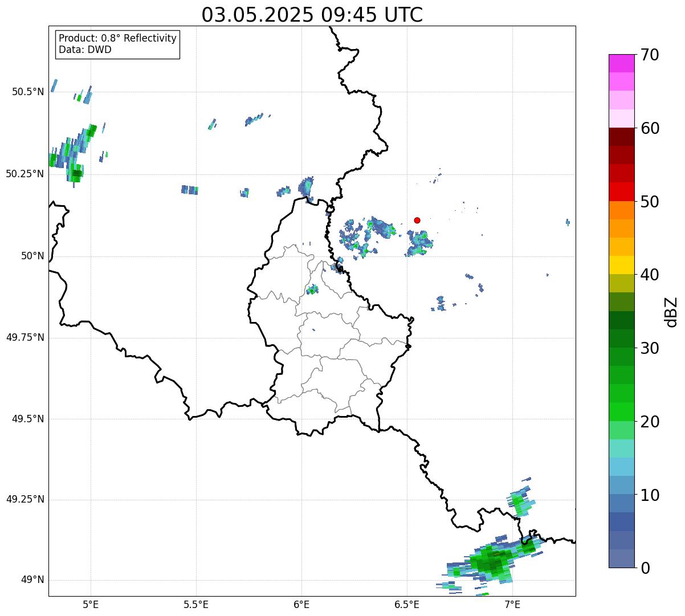Screen dimensions: 685x616
Task: Click the orange colorbar segment below 50
Action: [621, 210]
